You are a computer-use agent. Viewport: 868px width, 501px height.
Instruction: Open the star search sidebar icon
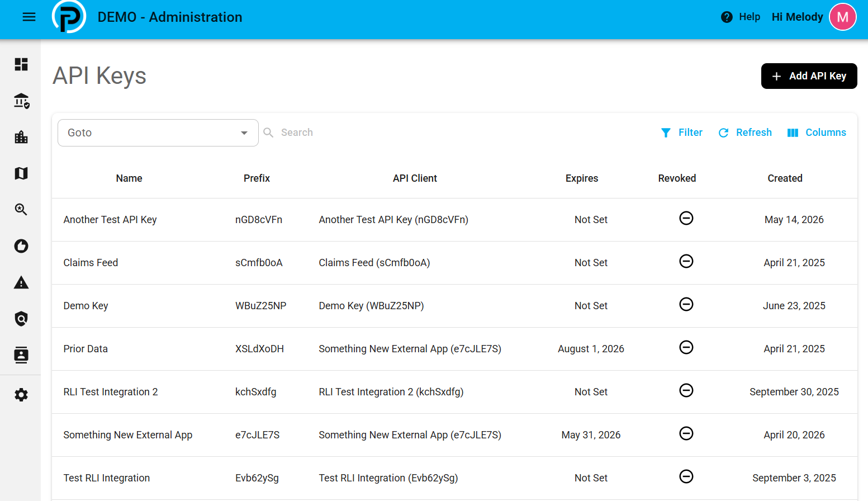pyautogui.click(x=21, y=210)
